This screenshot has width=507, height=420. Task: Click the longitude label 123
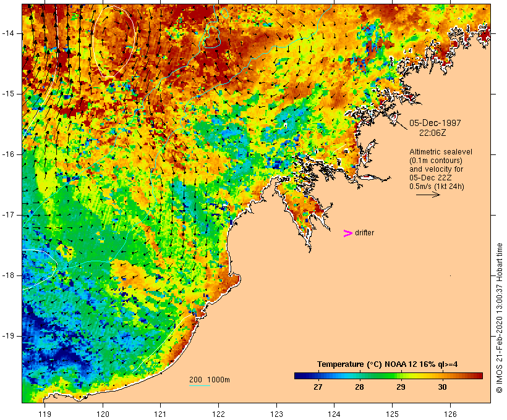[276, 414]
